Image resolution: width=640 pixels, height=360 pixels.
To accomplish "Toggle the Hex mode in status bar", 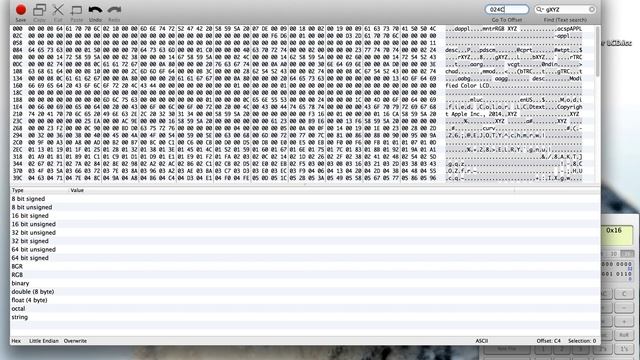I will tap(16, 341).
